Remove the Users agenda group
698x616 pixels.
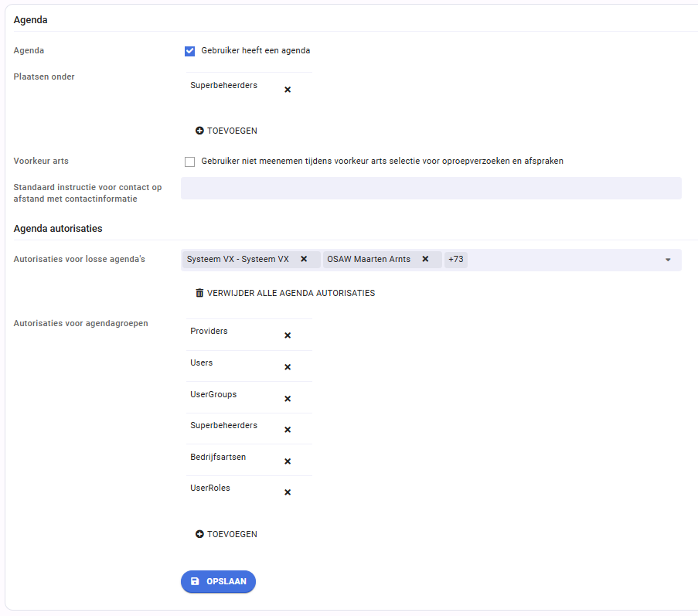[288, 367]
